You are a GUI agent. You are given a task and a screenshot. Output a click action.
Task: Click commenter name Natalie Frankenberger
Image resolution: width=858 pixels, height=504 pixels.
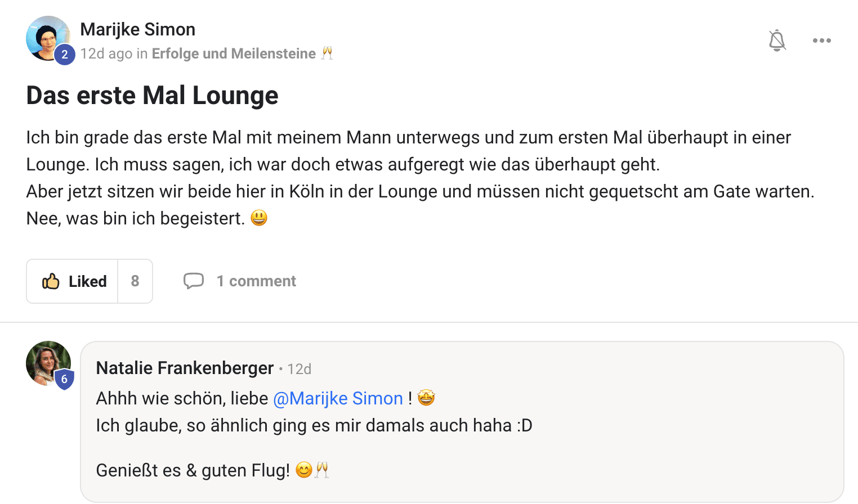coord(185,368)
